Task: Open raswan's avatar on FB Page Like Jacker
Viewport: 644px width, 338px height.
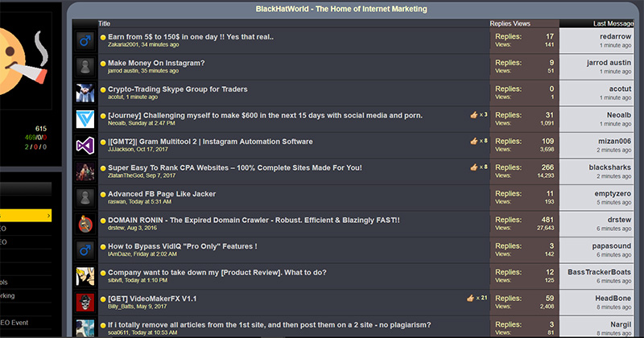Action: pos(85,197)
